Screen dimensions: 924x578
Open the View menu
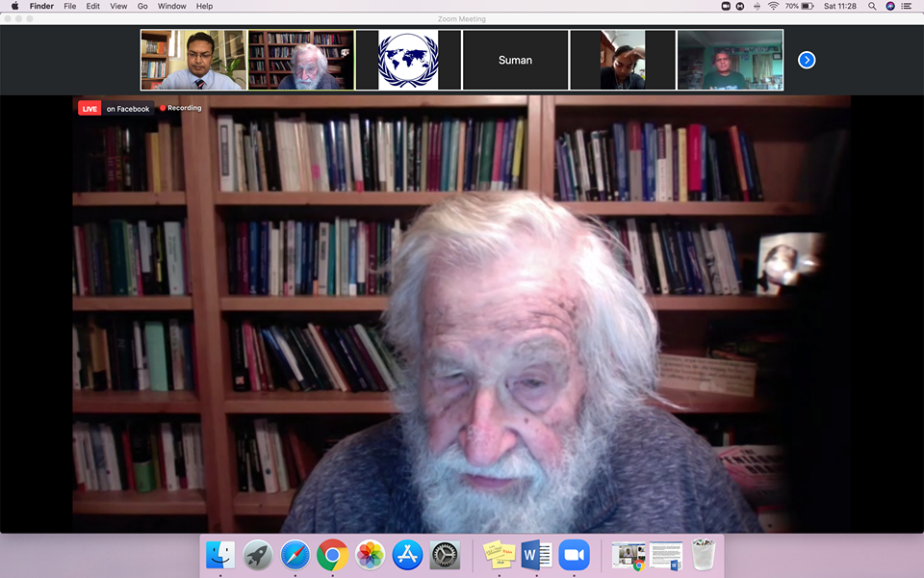118,6
